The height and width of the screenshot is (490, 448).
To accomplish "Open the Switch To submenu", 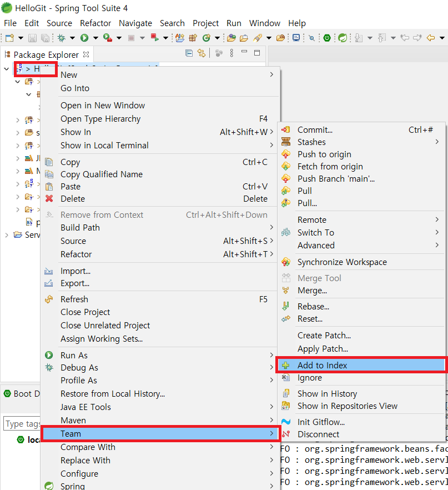I will tap(361, 233).
